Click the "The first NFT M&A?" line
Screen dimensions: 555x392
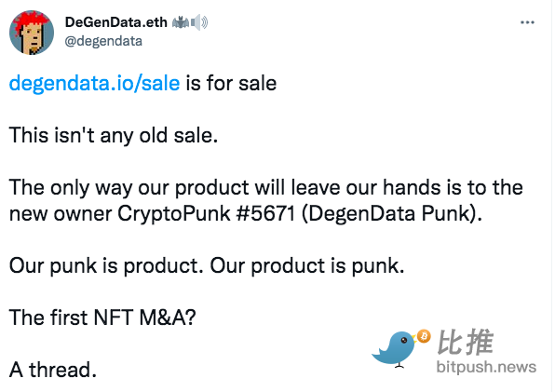tap(102, 318)
